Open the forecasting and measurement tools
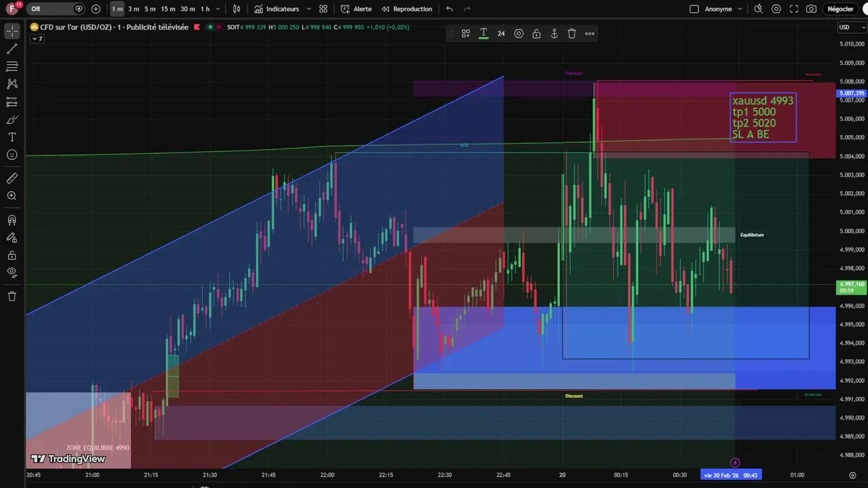Image resolution: width=868 pixels, height=488 pixels. [12, 102]
